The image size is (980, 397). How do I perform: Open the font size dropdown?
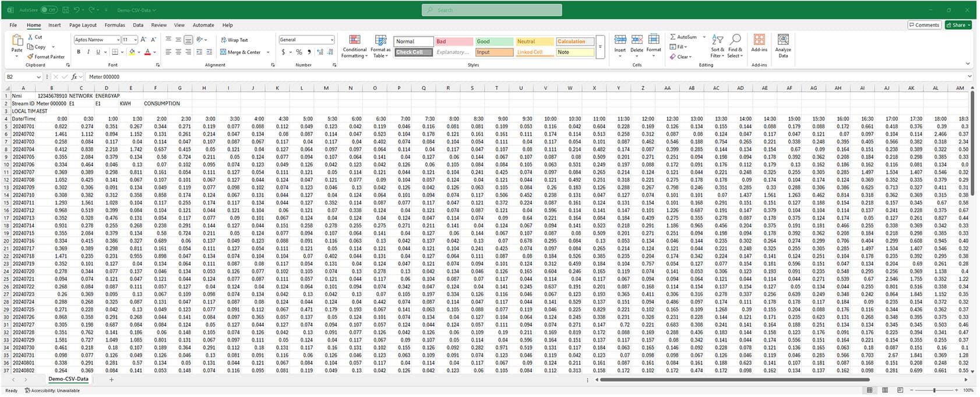pos(135,40)
